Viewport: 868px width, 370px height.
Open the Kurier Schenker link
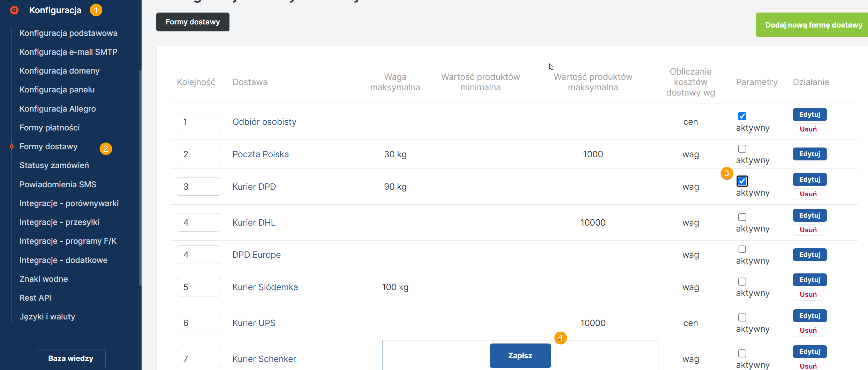coord(264,359)
